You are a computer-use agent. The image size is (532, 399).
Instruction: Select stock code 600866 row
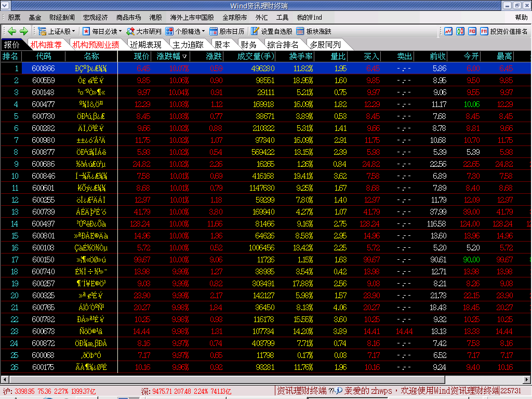point(265,69)
